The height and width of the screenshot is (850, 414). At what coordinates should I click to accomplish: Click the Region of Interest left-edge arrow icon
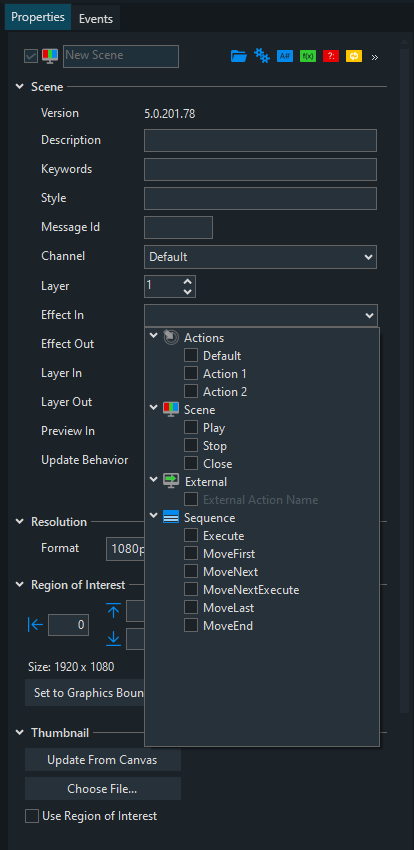pos(35,625)
